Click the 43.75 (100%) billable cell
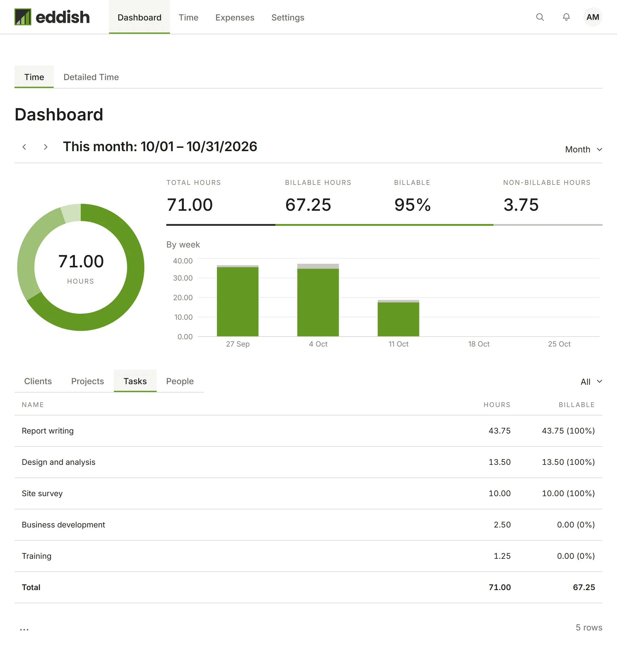The image size is (617, 672). tap(568, 431)
